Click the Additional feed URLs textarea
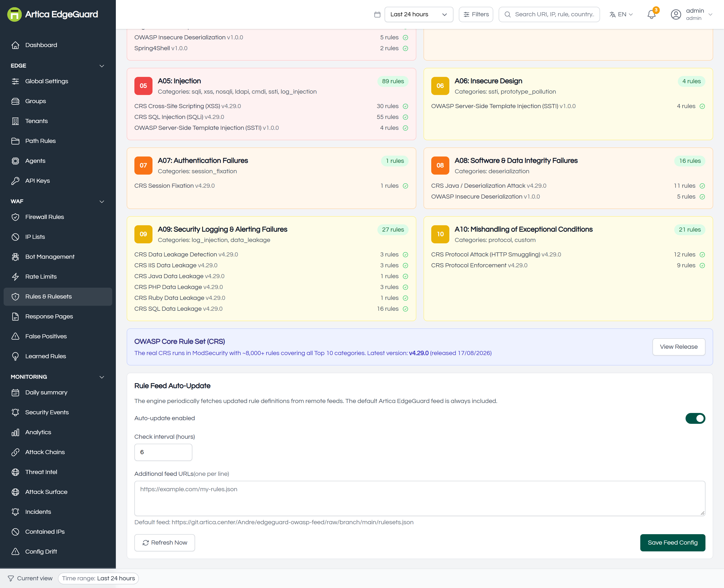Viewport: 724px width, 588px height. pos(420,499)
